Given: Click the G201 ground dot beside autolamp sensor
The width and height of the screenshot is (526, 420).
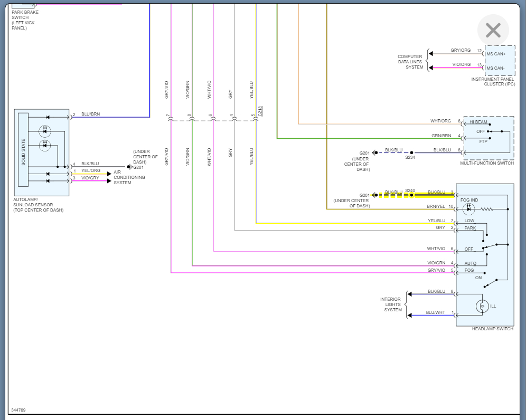Looking at the screenshot, I should click(128, 167).
